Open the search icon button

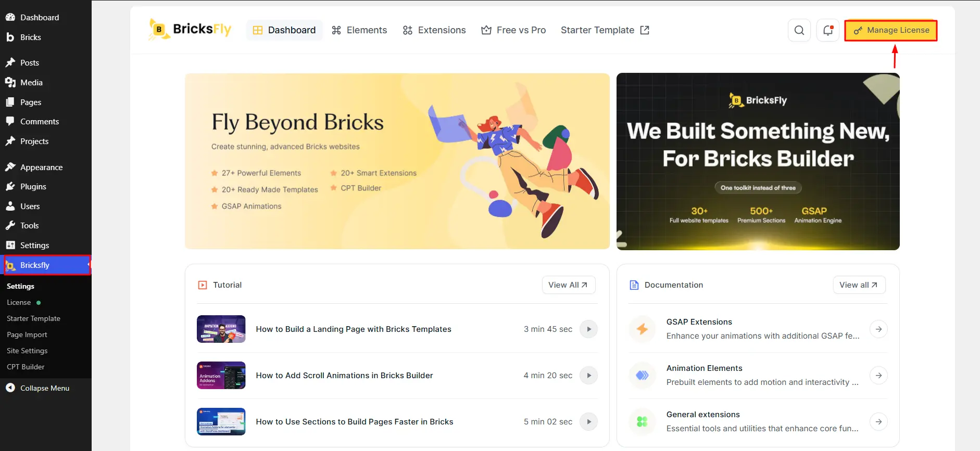(x=799, y=30)
